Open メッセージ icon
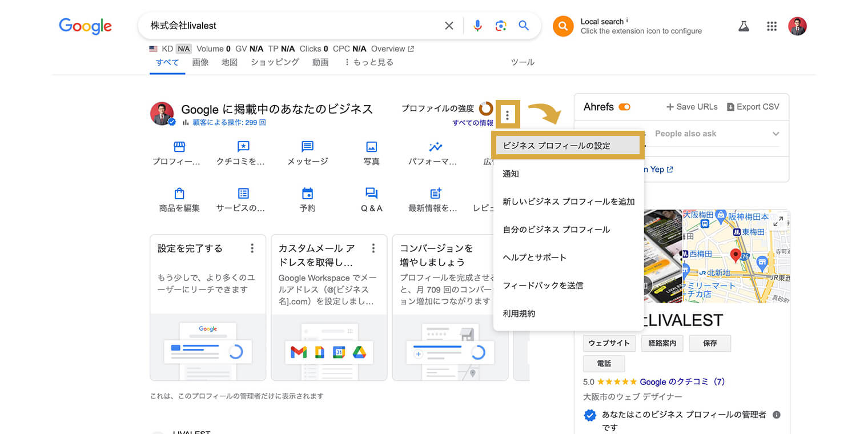Screen dimensions: 868x434 (x=307, y=147)
